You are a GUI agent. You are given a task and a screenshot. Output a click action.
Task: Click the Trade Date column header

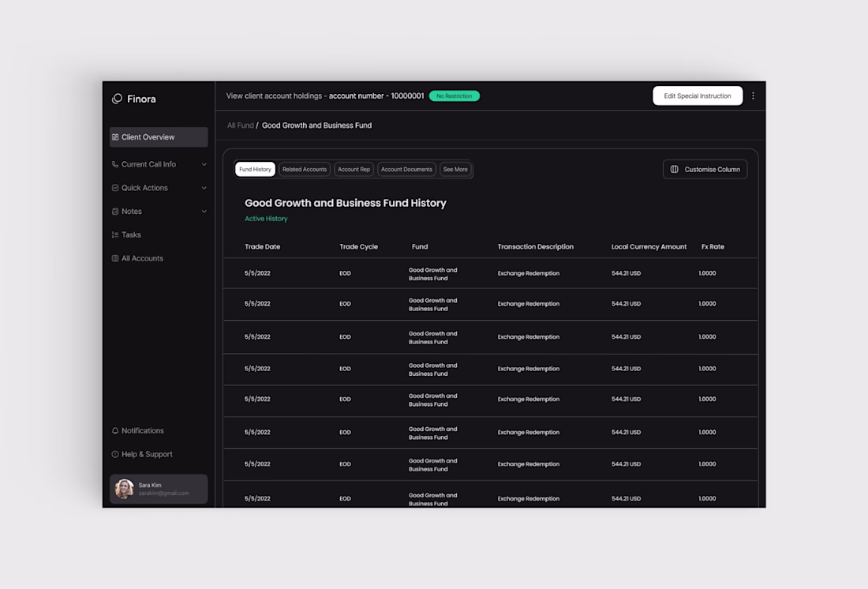(x=263, y=246)
